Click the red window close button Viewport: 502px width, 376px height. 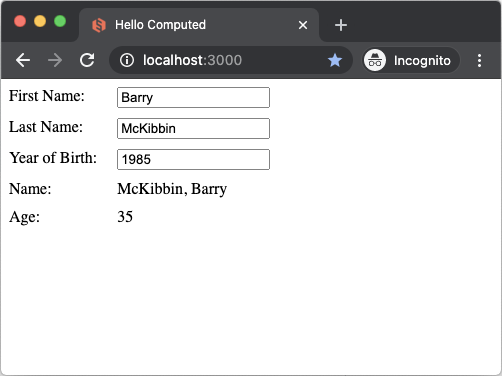(20, 21)
